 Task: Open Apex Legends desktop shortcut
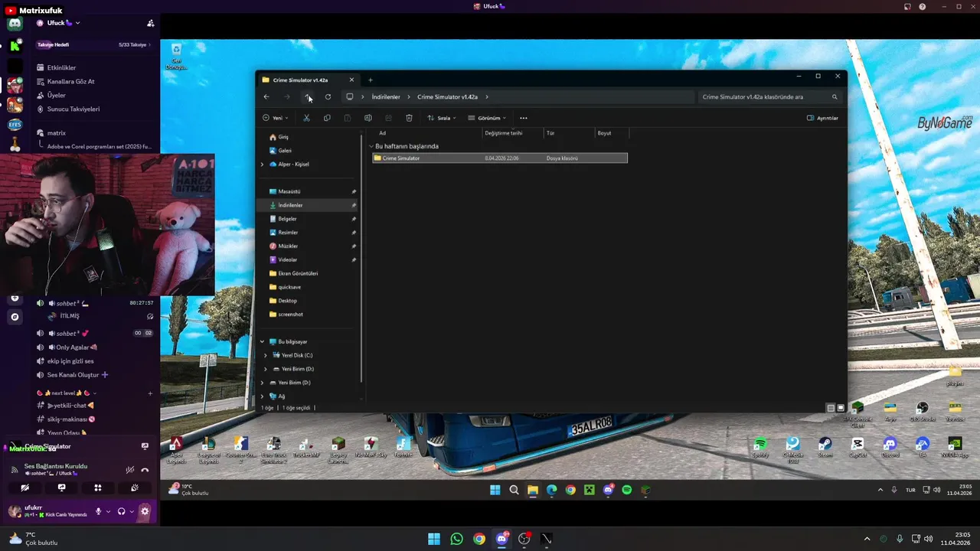(x=175, y=449)
